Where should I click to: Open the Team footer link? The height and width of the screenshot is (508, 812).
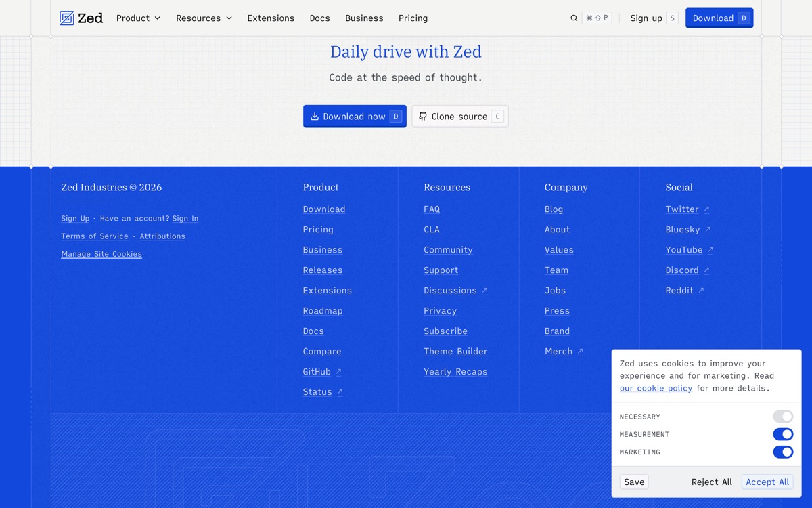coord(556,270)
